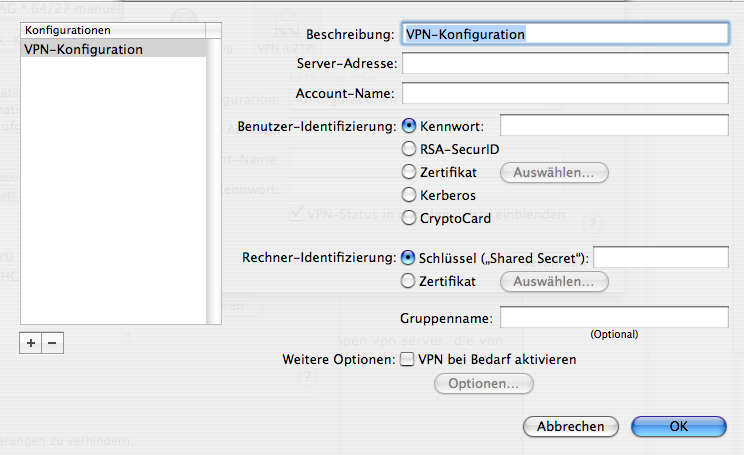The image size is (744, 455).
Task: Enable VPN bei Bedarf aktivieren checkbox
Action: click(407, 359)
